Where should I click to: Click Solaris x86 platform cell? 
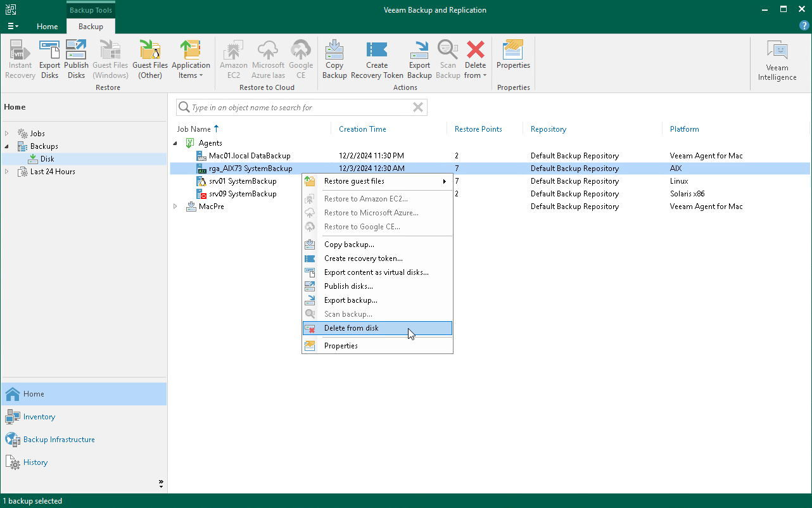pos(687,194)
